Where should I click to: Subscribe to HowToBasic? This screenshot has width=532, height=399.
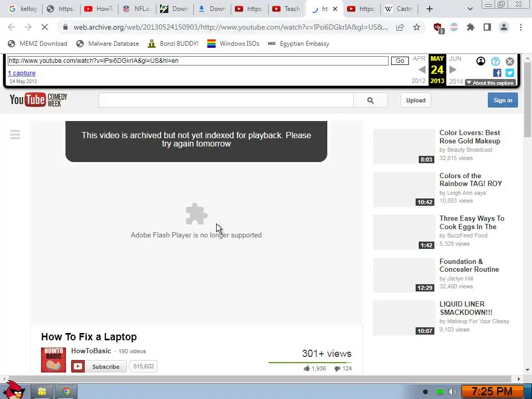99,366
